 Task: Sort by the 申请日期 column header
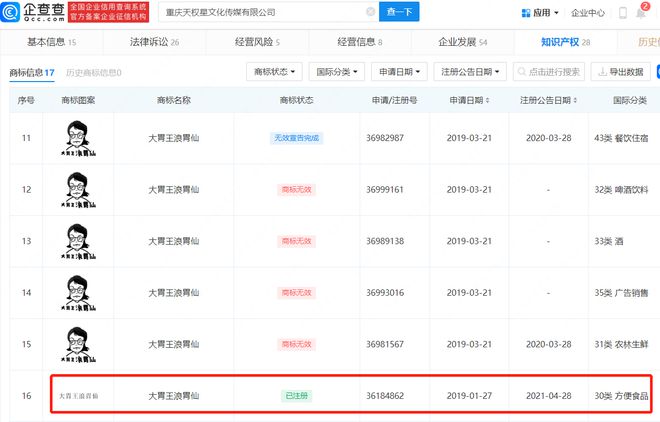[469, 100]
